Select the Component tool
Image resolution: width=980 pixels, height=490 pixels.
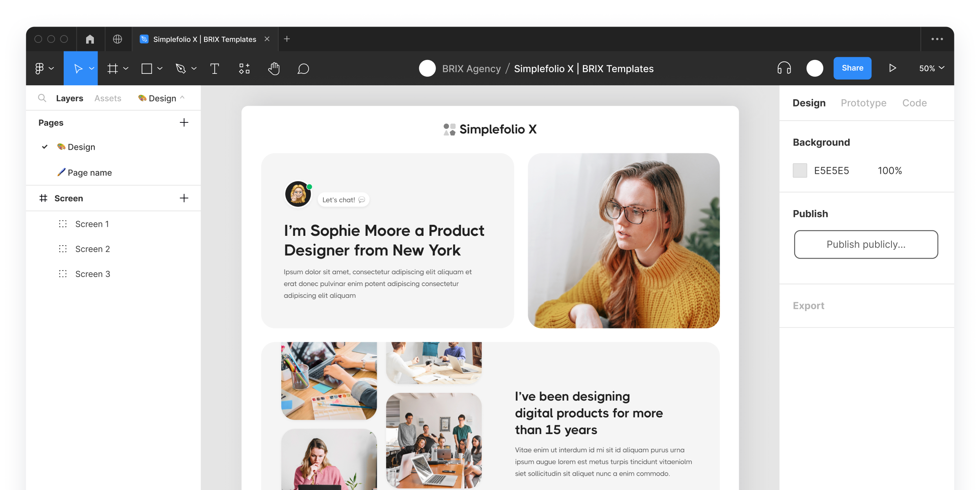coord(244,68)
